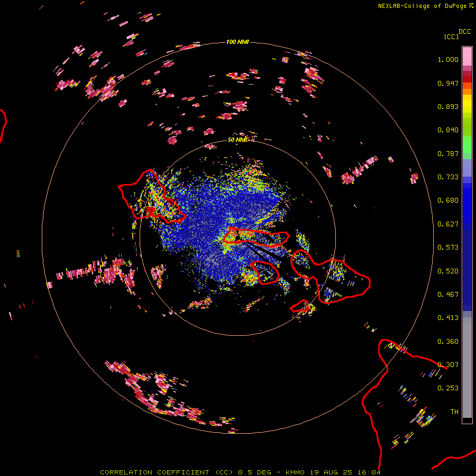Click the 100 NMI range ring label
476x476 pixels.
[x=237, y=42]
